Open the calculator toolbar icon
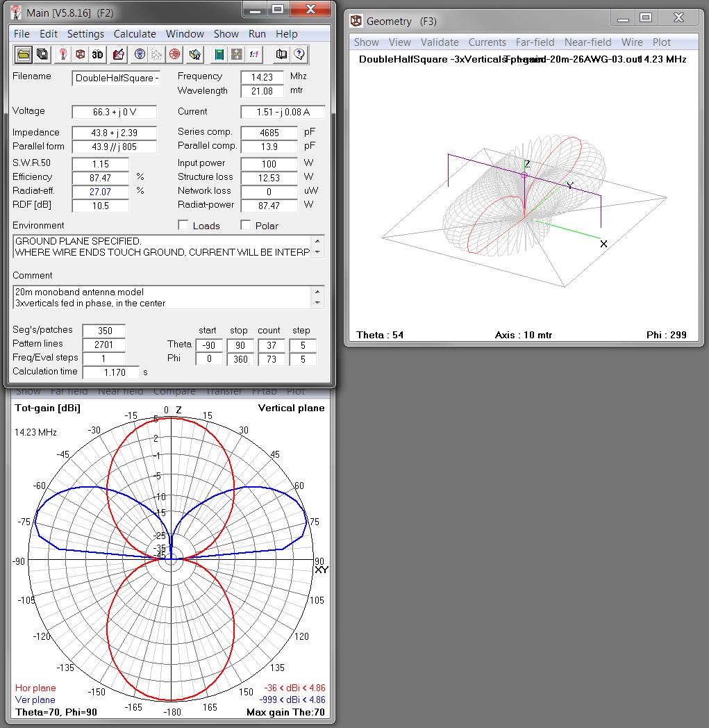The image size is (709, 728). (219, 54)
